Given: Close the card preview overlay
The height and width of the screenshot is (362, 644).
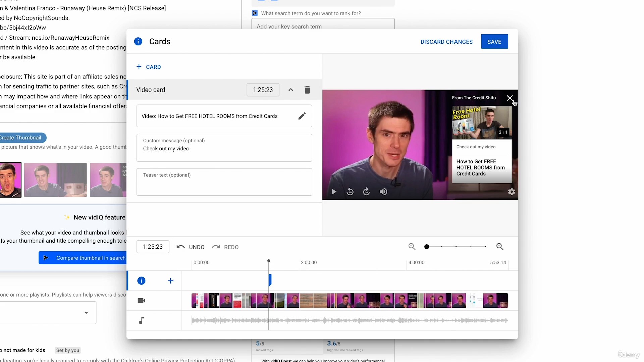Looking at the screenshot, I should pos(509,98).
